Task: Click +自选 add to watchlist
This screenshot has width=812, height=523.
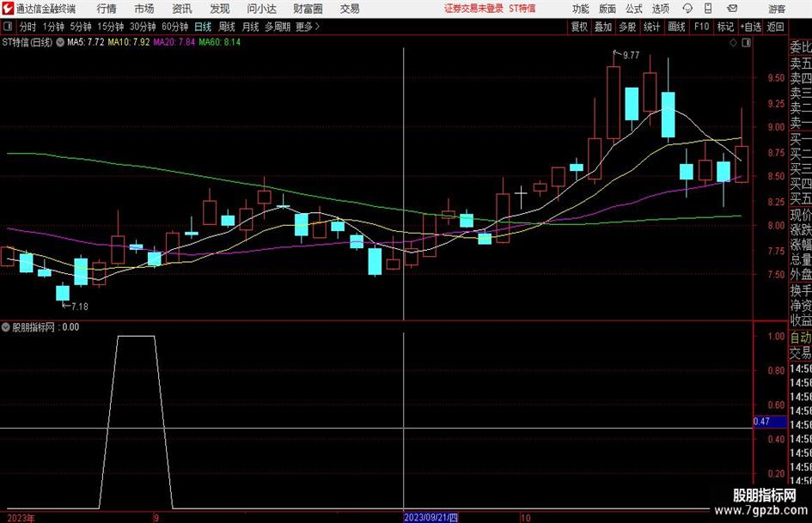Action: (751, 27)
